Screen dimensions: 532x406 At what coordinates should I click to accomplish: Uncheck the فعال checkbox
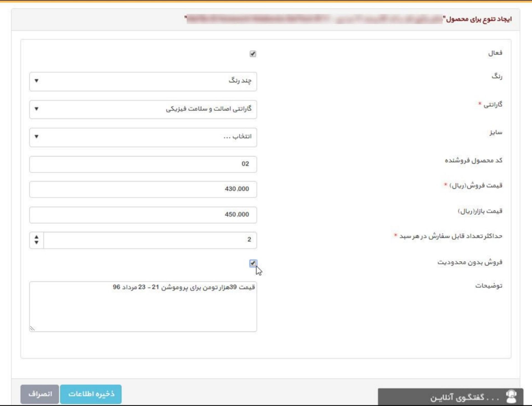pyautogui.click(x=253, y=54)
